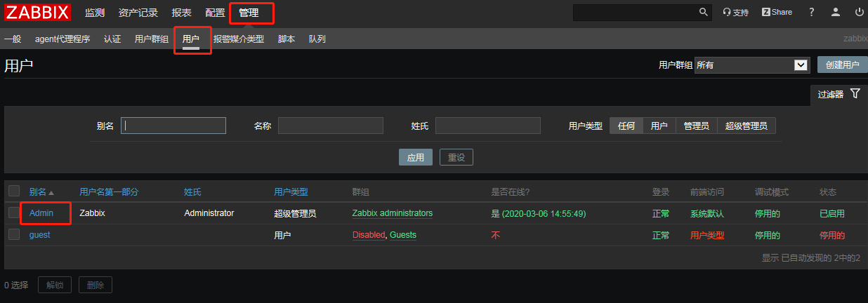Screen dimensions: 868x303
Task: Focus the 姓氏 input field
Action: 488,126
